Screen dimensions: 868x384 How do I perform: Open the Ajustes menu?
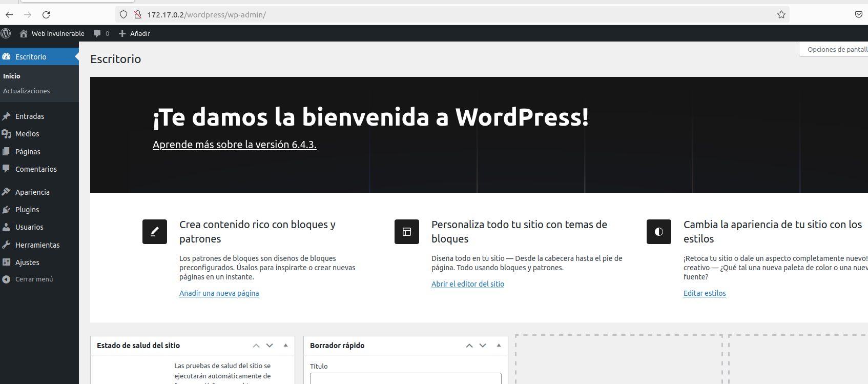[39, 262]
